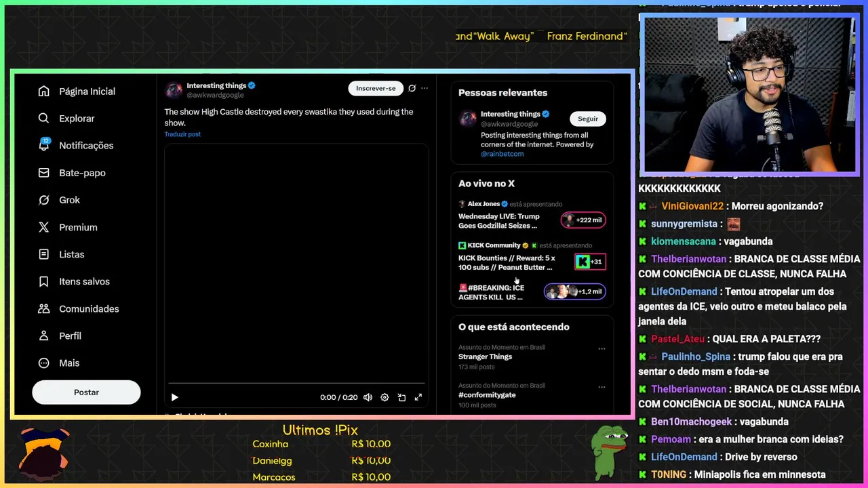
Task: Go to Itens salvos menu label
Action: (84, 281)
